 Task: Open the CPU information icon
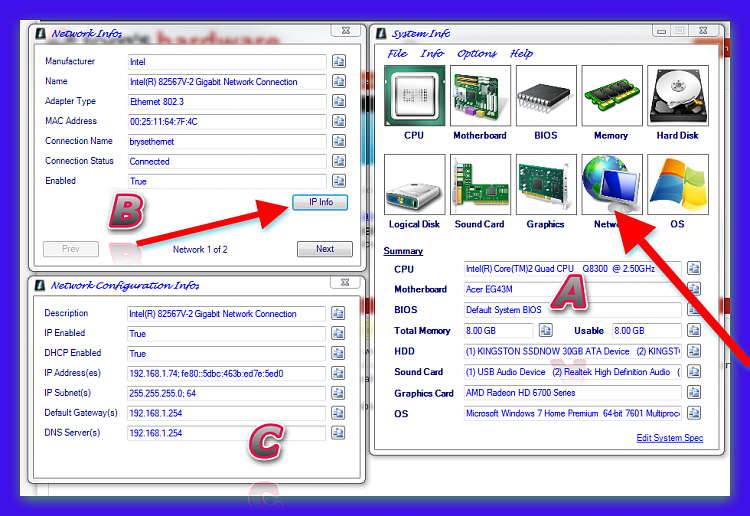[414, 96]
